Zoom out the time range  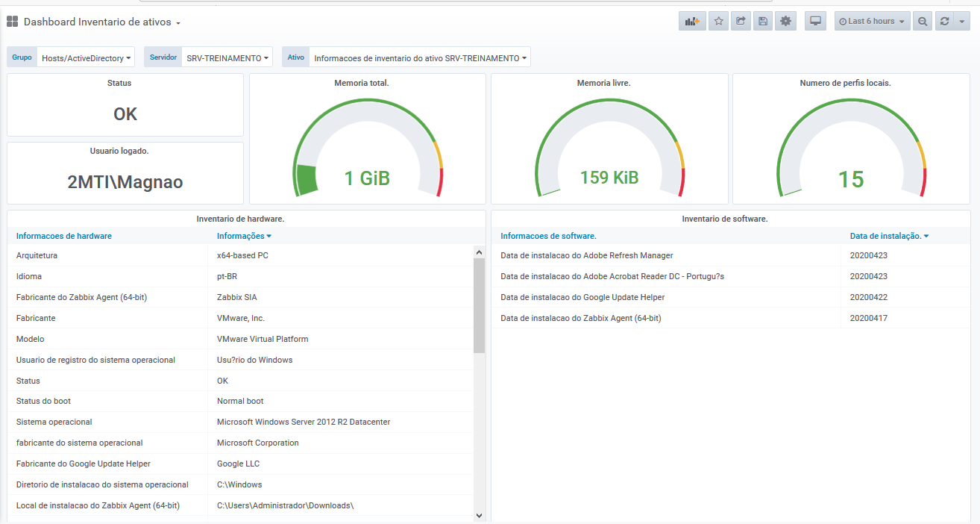coord(923,22)
